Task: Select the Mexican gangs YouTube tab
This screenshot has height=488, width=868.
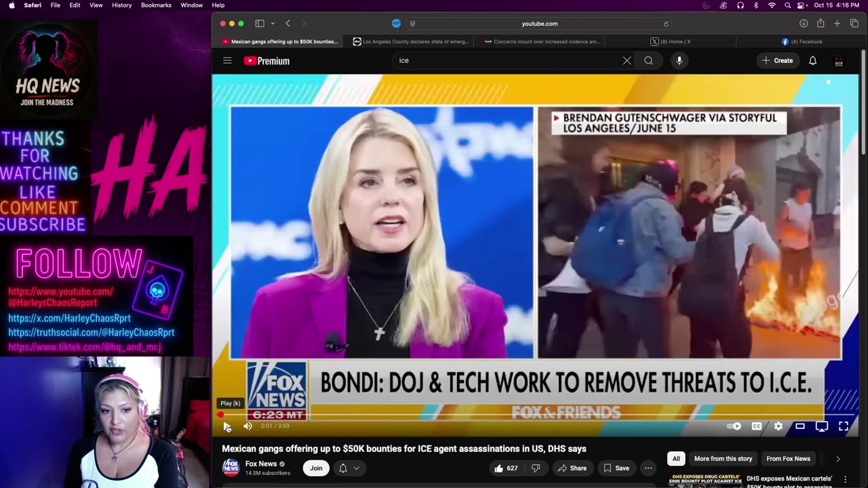Action: coord(279,41)
